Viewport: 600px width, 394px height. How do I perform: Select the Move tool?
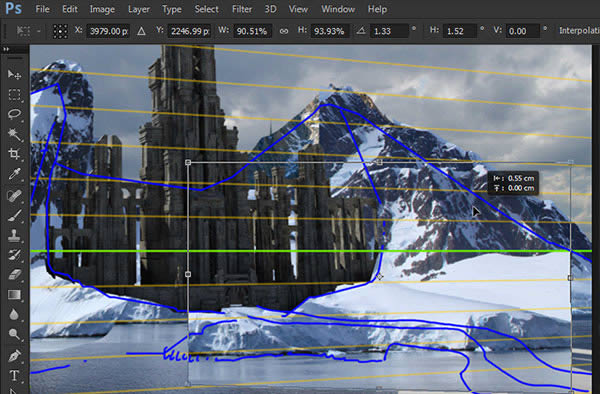[14, 74]
